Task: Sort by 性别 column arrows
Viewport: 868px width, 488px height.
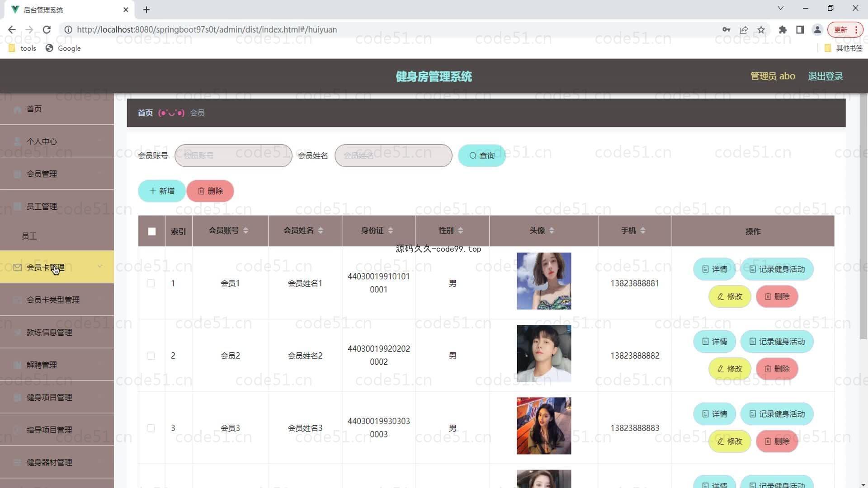Action: pos(460,230)
